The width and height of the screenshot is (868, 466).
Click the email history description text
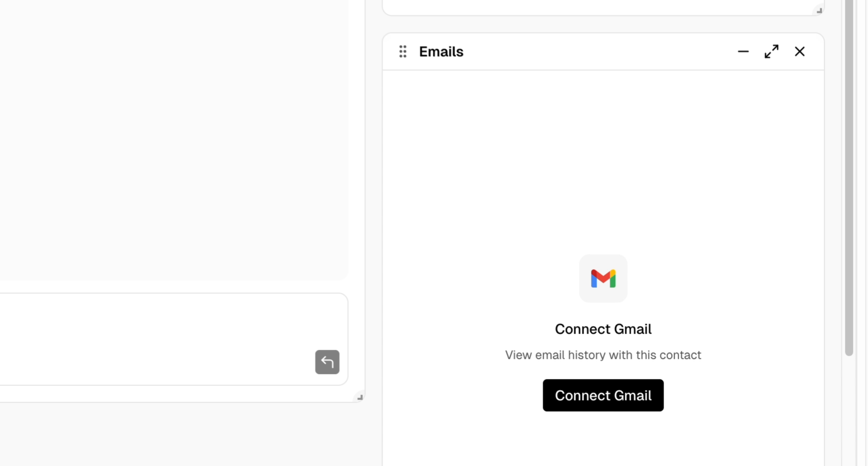pos(603,355)
